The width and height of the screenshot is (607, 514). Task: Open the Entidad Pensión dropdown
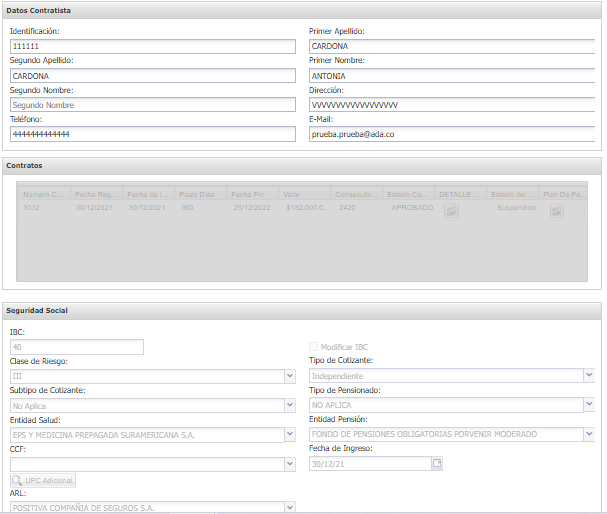click(589, 434)
